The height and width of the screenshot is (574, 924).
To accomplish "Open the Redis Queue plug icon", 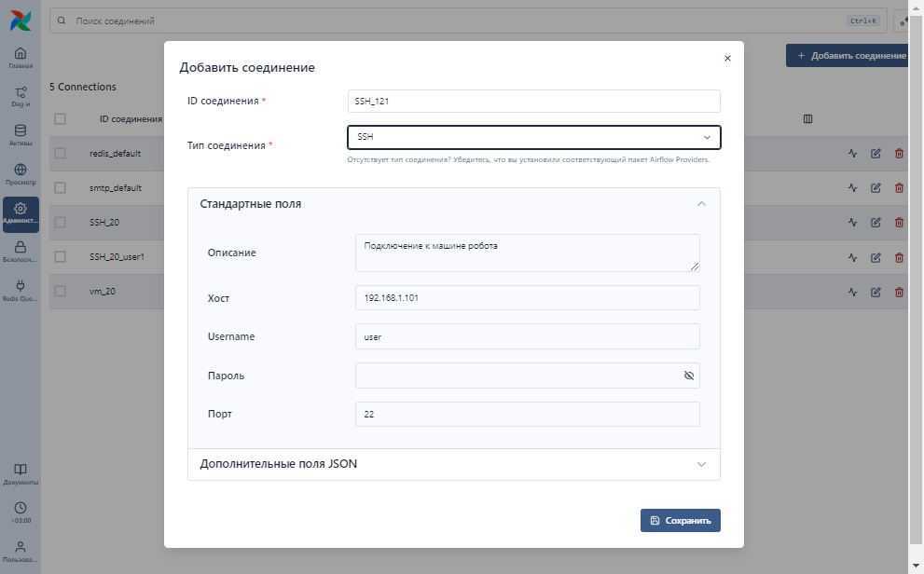I will pyautogui.click(x=21, y=286).
